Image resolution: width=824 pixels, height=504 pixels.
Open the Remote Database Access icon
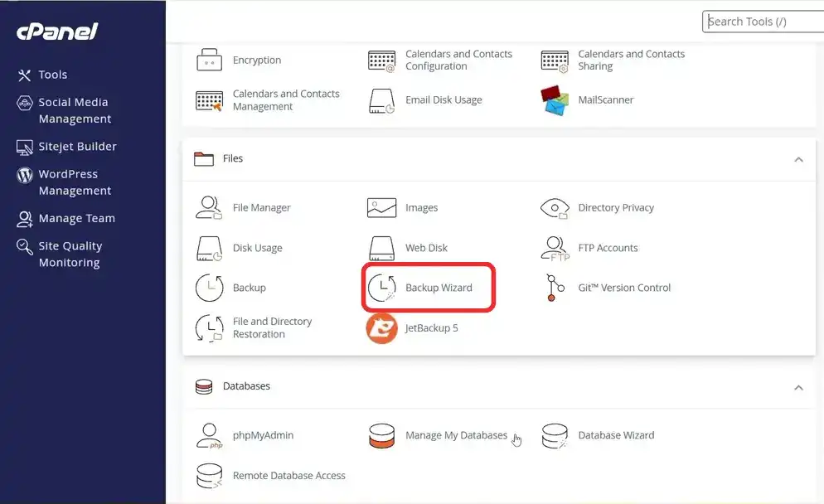coord(209,476)
